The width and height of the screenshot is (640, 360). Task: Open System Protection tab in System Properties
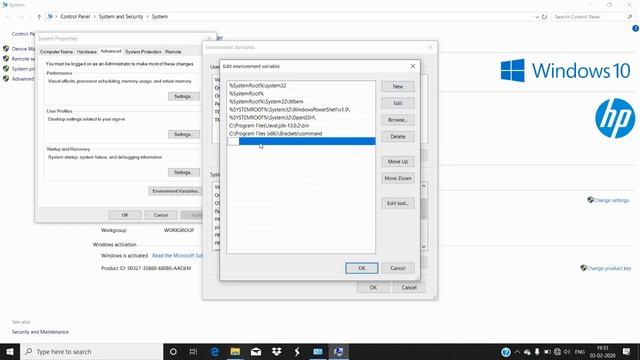click(143, 52)
